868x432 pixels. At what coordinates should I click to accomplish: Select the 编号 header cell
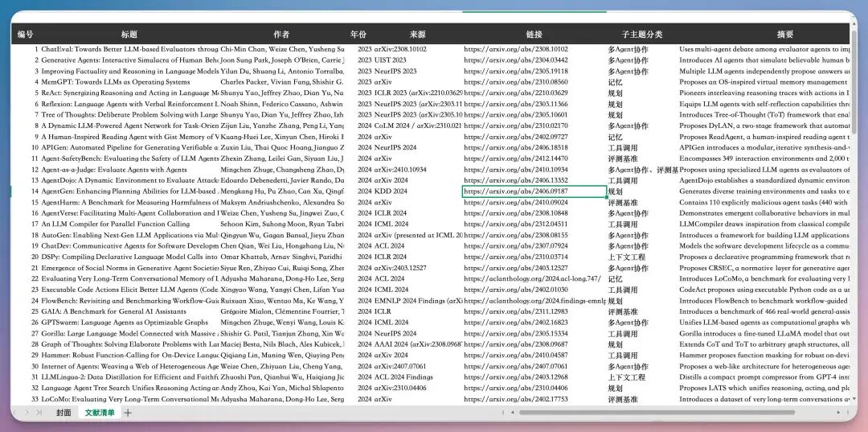tap(25, 35)
